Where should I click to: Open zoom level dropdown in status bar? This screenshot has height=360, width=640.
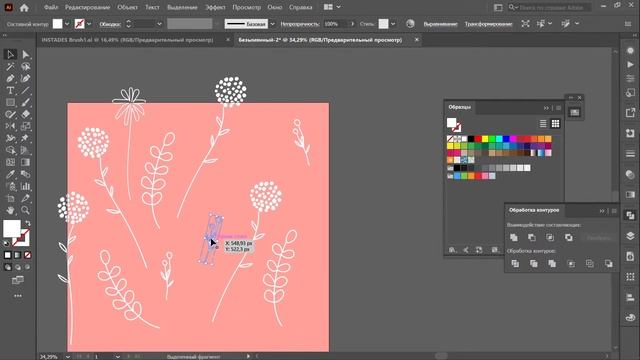click(x=68, y=357)
